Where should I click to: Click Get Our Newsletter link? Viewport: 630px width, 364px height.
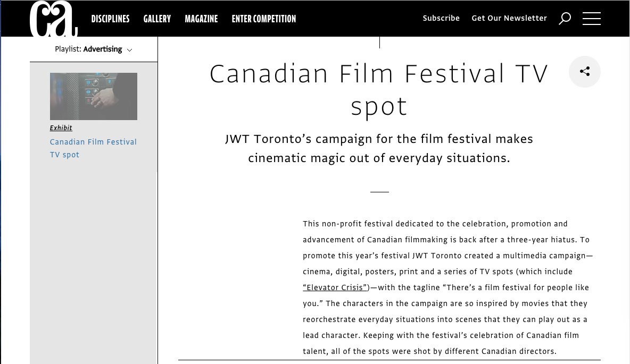(509, 18)
